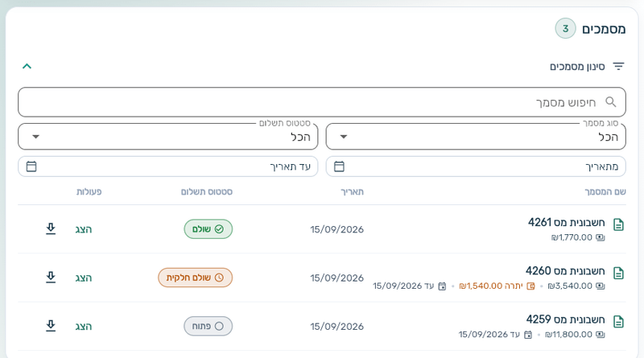Download invoice 4259
Screen dimensions: 644x358
[51, 326]
